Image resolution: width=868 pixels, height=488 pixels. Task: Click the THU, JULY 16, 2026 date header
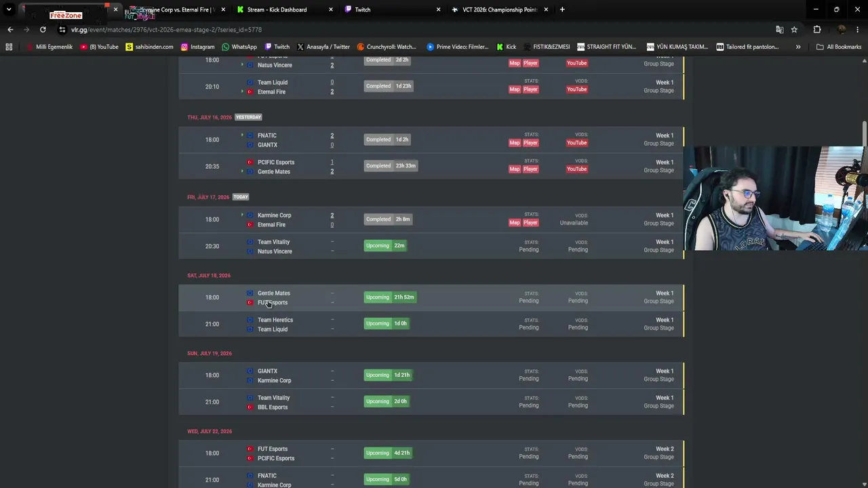(210, 117)
